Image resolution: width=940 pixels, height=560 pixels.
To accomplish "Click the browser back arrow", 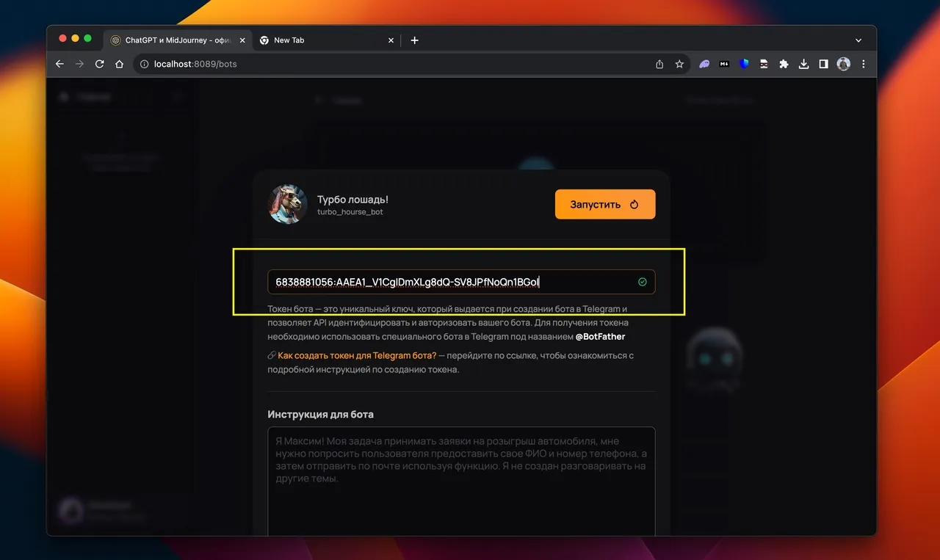I will pos(59,64).
